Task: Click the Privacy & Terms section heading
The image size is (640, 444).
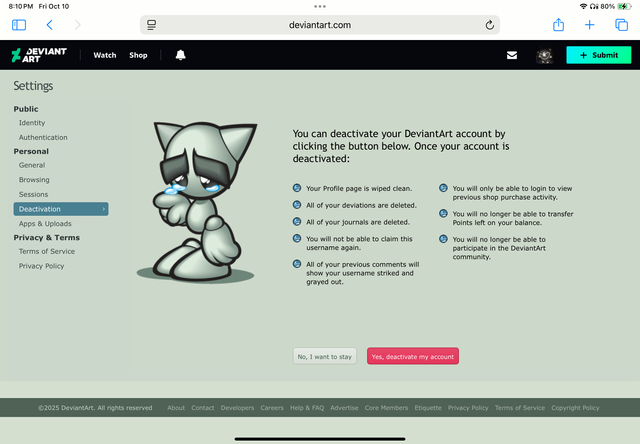Action: coord(47,238)
